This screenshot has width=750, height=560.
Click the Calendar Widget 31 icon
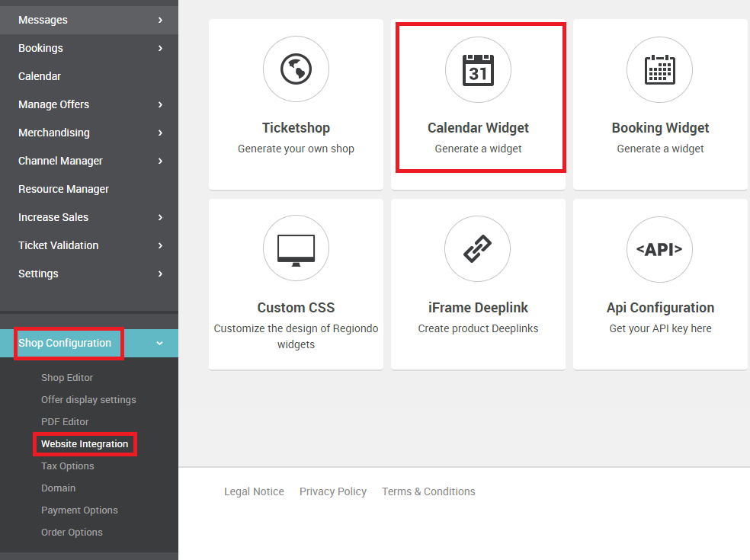pos(479,70)
